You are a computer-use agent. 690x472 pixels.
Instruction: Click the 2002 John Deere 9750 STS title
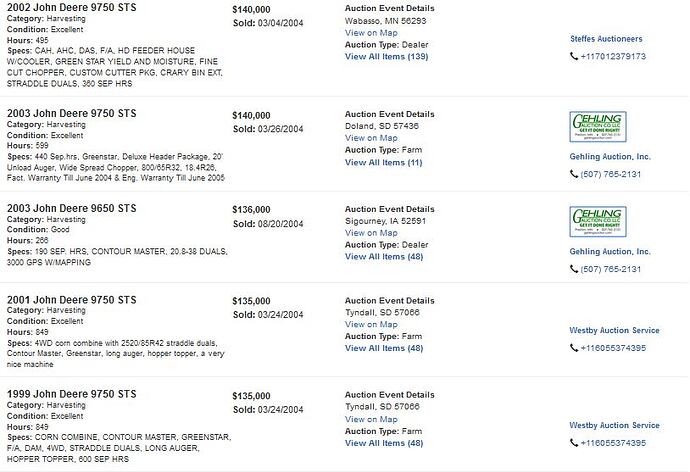pyautogui.click(x=72, y=7)
